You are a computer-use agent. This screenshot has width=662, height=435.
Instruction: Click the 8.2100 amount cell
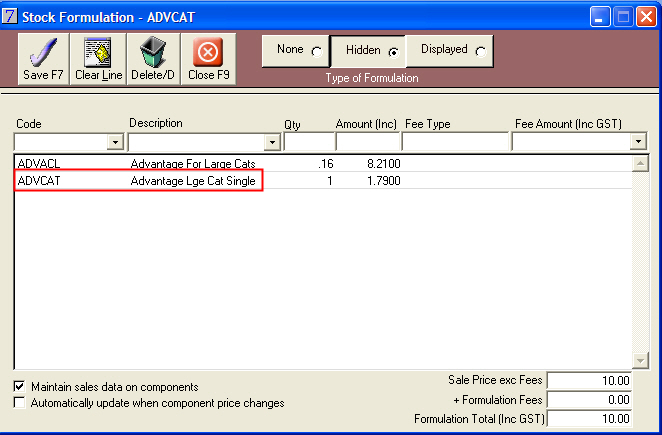point(384,163)
